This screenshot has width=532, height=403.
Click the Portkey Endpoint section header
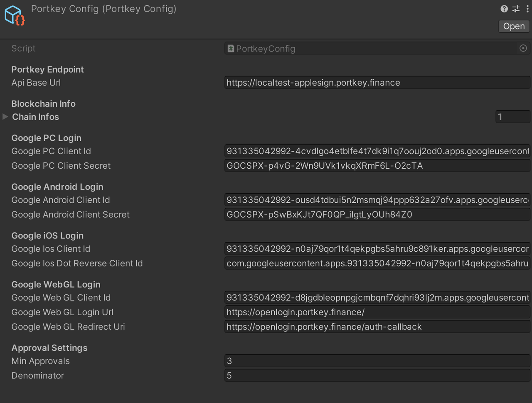[x=47, y=69]
